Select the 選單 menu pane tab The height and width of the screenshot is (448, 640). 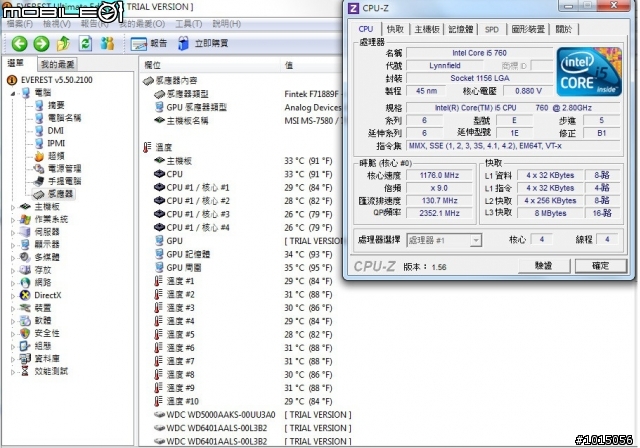(x=16, y=63)
